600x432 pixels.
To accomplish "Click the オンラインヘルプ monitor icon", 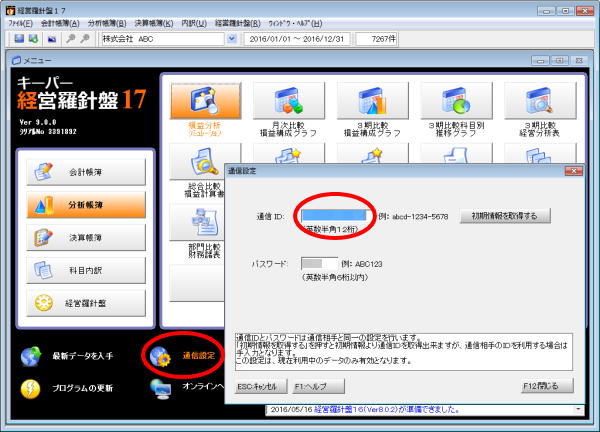I will [x=161, y=389].
